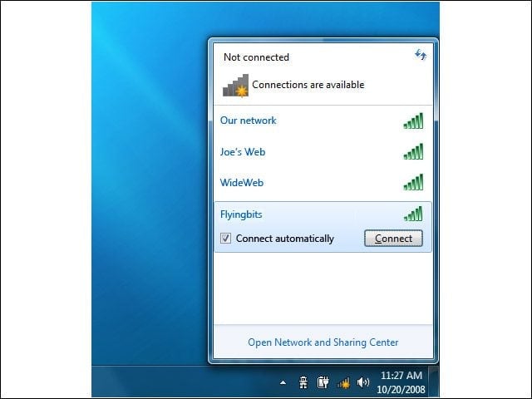Click the power plug battery tray icon
The width and height of the screenshot is (532, 399).
pos(323,382)
